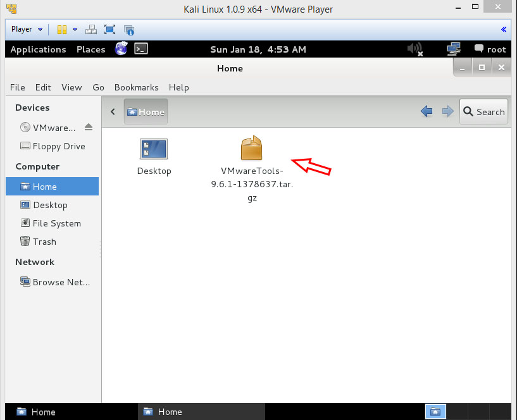Click the VMware Player title bar icon
Screen dimensions: 517x420
coord(11,9)
